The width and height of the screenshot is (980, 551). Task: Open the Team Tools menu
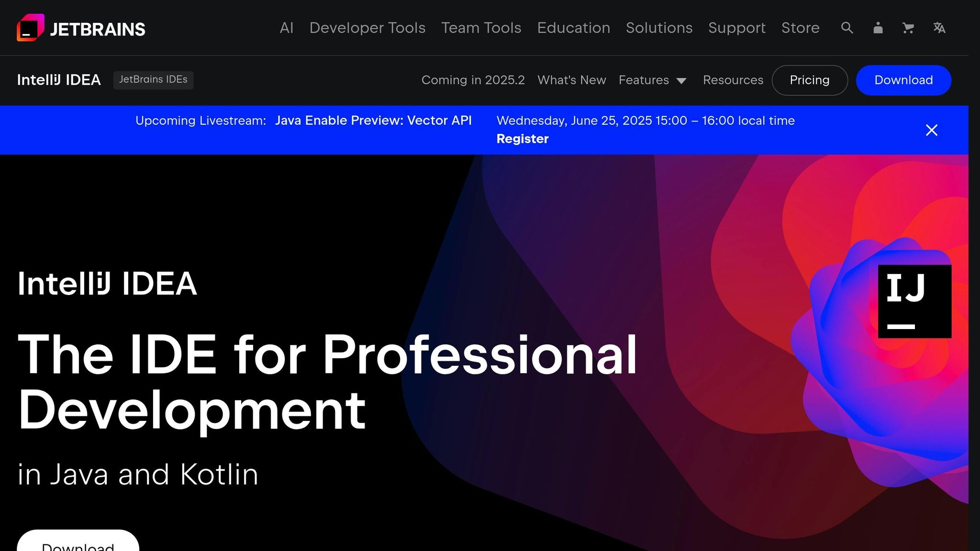481,28
